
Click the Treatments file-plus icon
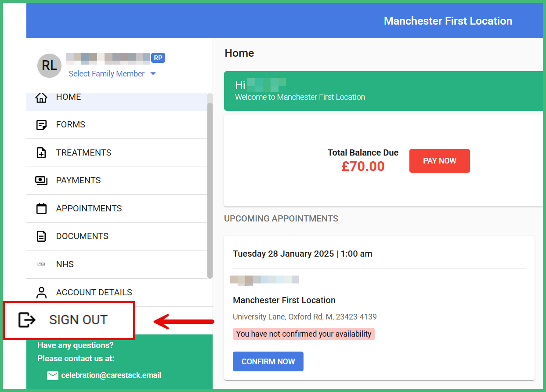coord(41,153)
